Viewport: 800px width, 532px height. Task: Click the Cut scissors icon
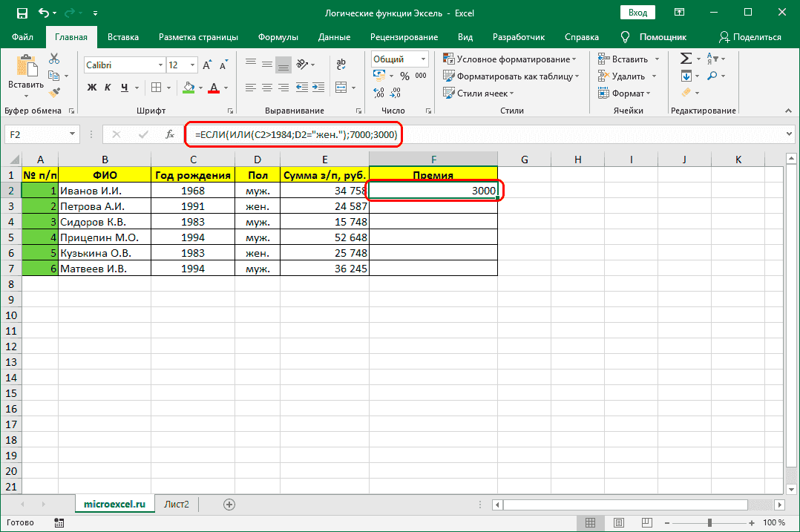54,59
